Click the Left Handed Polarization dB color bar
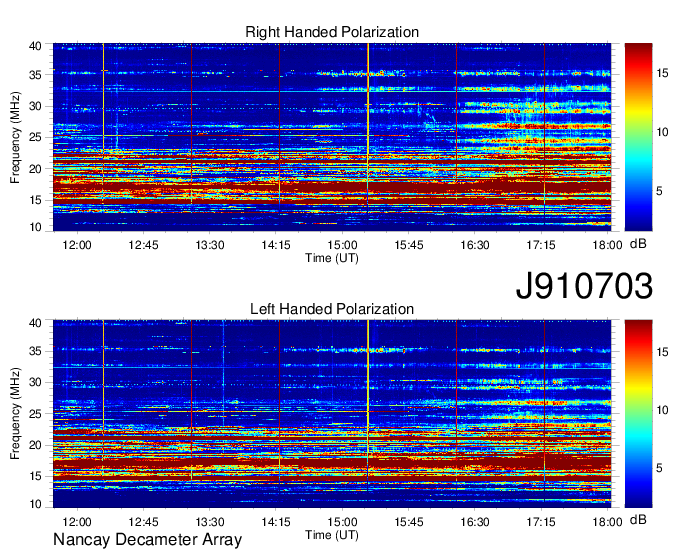 point(638,413)
